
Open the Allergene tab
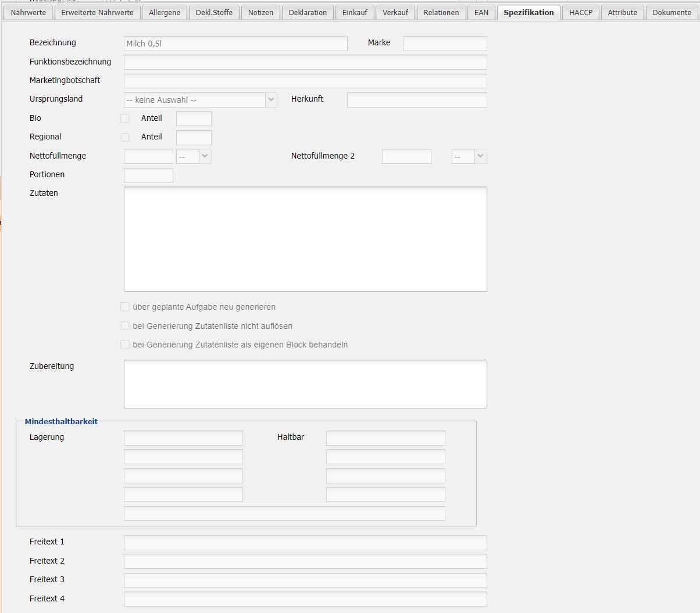click(x=165, y=12)
